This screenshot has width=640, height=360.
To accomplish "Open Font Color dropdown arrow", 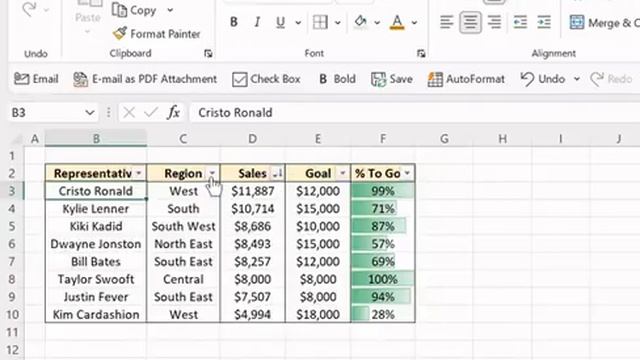I will (414, 22).
